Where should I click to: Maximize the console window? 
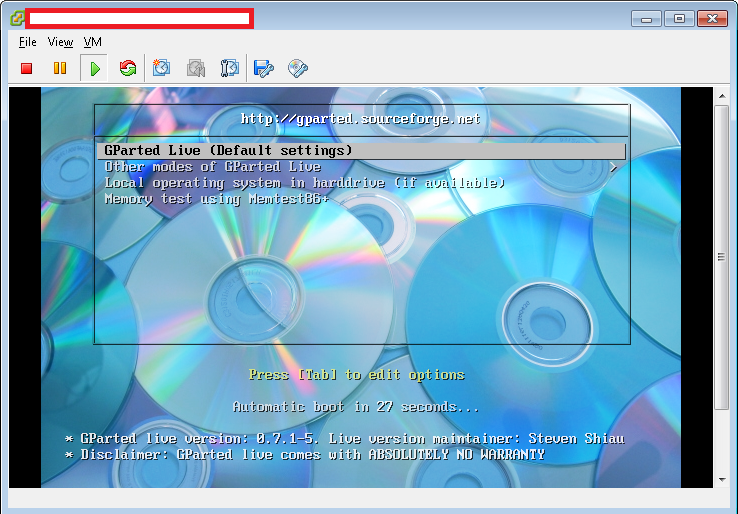coord(679,19)
